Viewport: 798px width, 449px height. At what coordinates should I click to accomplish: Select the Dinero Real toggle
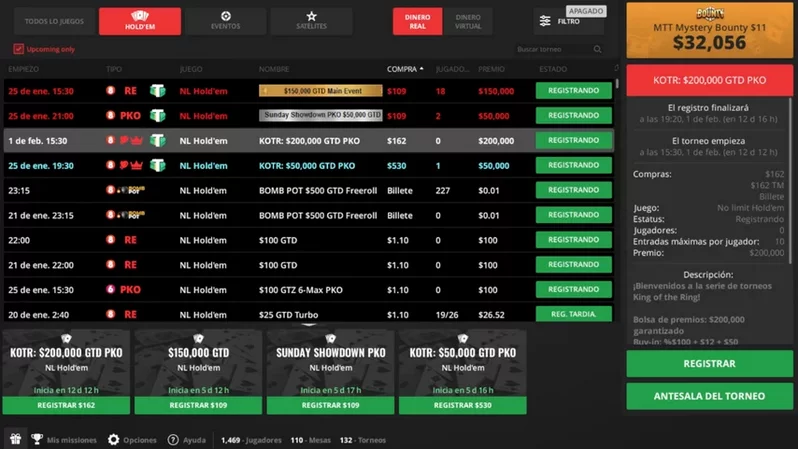tap(417, 21)
